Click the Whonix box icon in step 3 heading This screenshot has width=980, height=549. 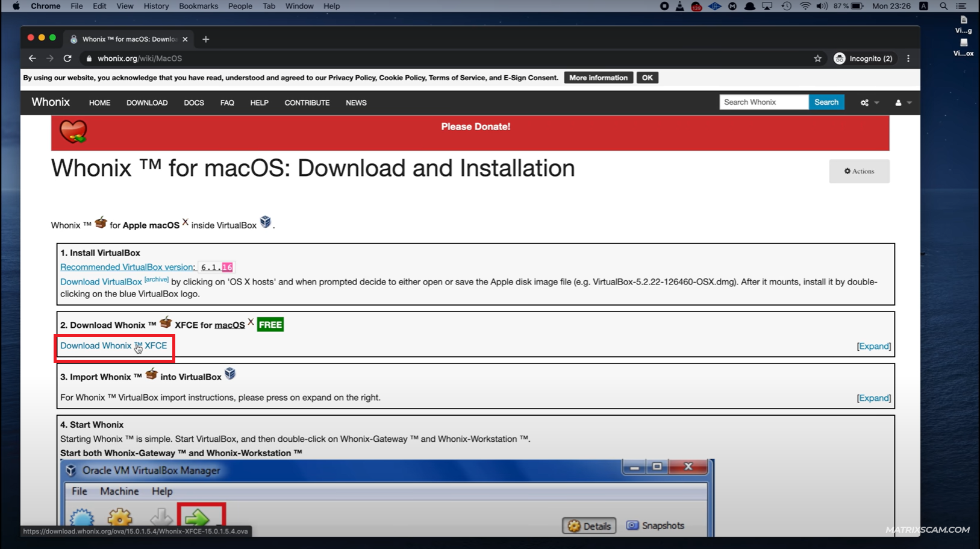(x=151, y=374)
